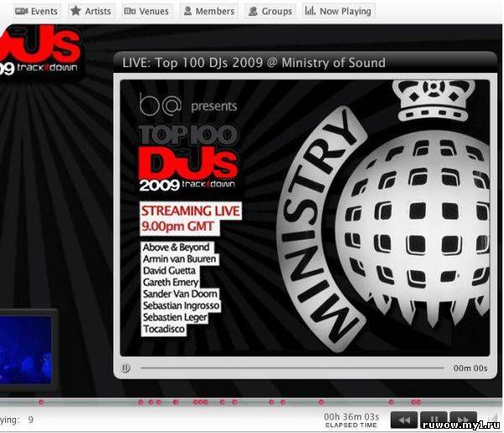Open the Events tab
Viewport: 504px width, 433px height.
pos(36,11)
